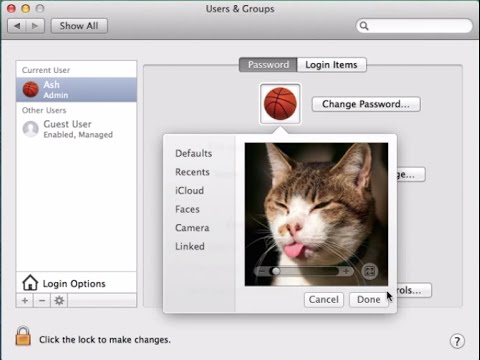Go forward with the right arrow button
480x360 pixels.
point(35,26)
